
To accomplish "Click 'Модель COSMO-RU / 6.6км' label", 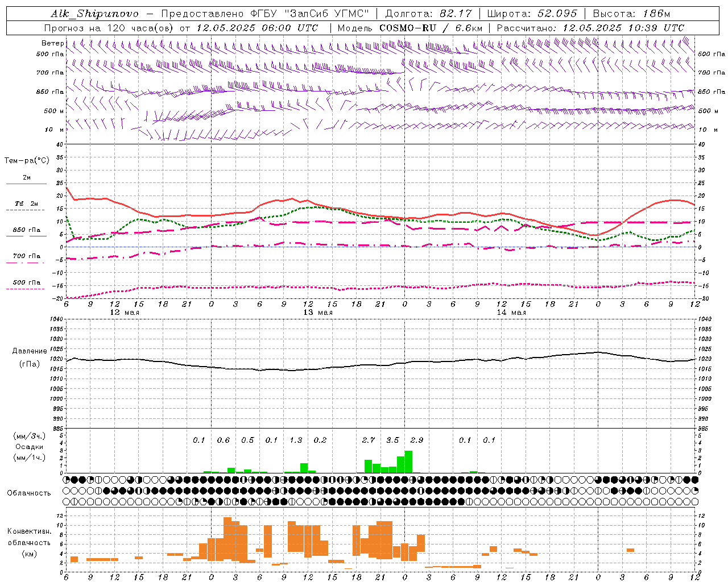I will pyautogui.click(x=410, y=28).
